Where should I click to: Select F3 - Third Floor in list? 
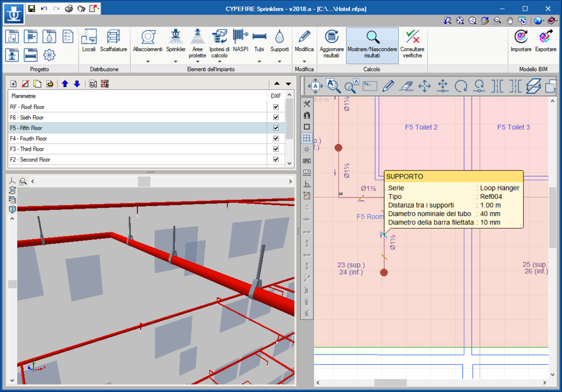[x=137, y=149]
